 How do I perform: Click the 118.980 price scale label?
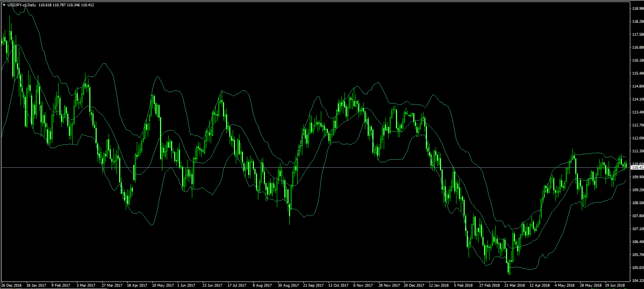[x=637, y=9]
